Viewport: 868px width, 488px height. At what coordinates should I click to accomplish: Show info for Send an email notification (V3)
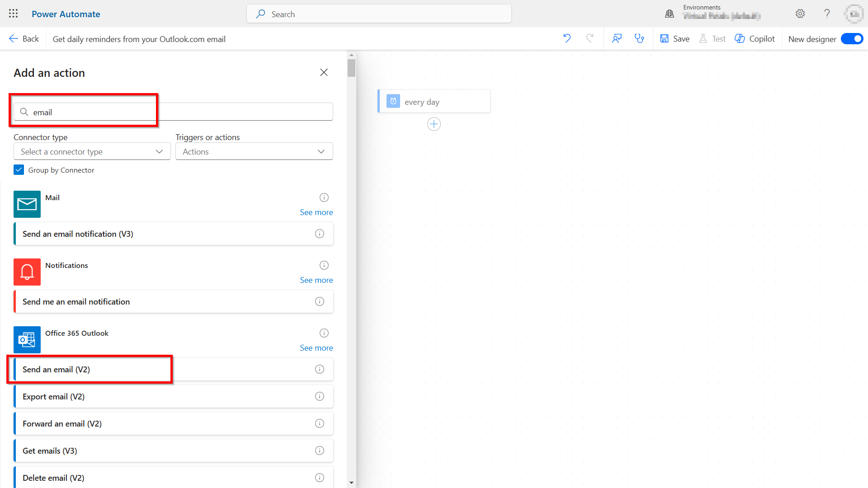320,234
